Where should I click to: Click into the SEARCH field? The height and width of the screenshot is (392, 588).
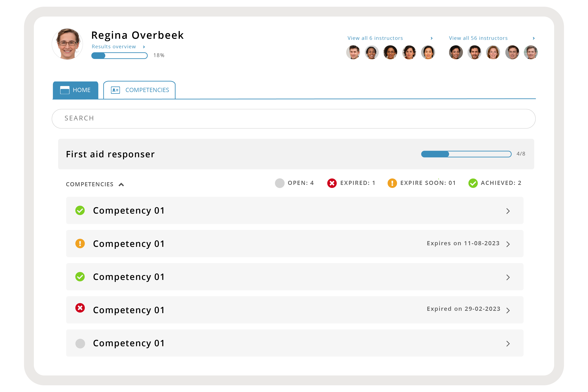(x=294, y=119)
